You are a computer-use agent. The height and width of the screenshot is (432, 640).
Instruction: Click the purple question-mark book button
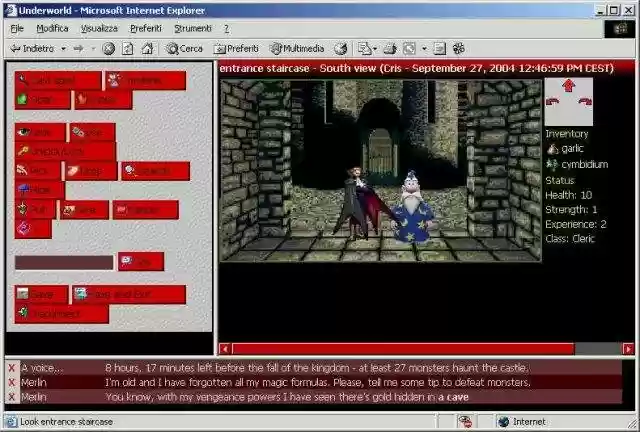coord(33,229)
